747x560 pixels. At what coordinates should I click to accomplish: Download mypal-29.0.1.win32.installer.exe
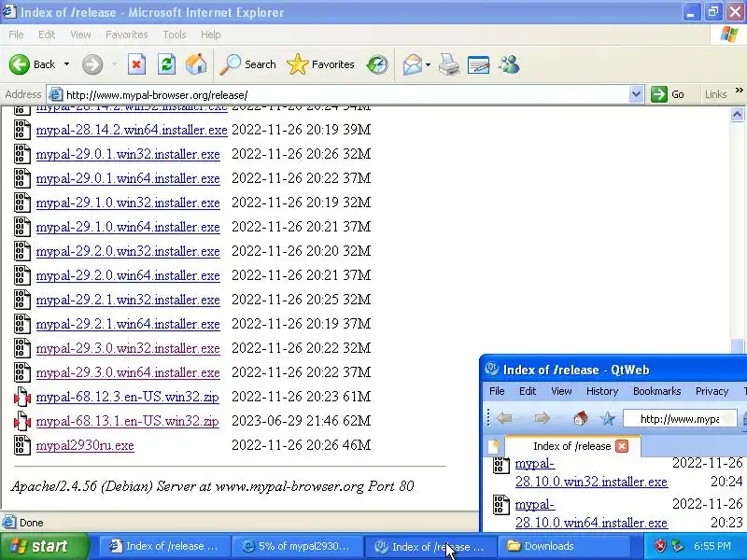coord(128,154)
